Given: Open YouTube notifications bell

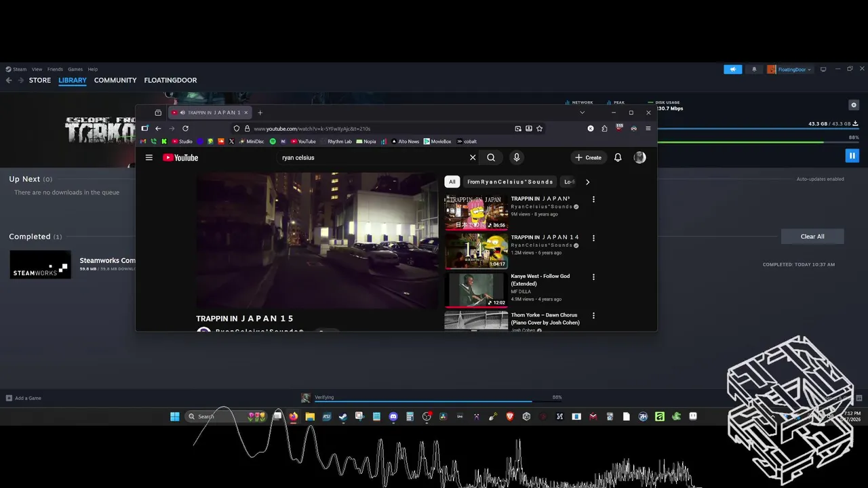Looking at the screenshot, I should pyautogui.click(x=618, y=157).
